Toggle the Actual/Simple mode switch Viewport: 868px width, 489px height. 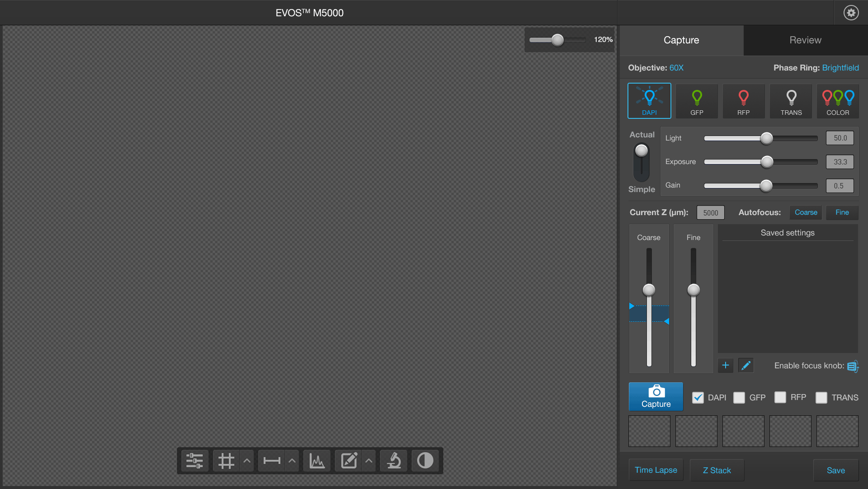pos(642,162)
